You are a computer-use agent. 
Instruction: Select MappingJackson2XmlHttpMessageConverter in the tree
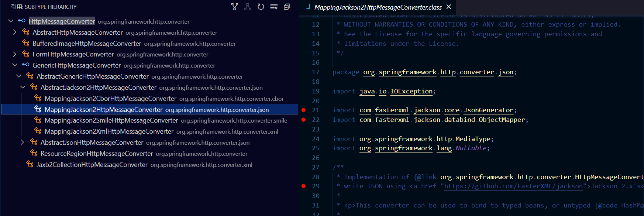109,131
